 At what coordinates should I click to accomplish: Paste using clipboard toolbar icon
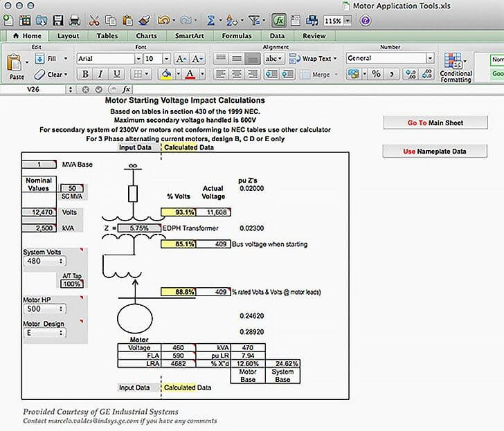point(127,21)
